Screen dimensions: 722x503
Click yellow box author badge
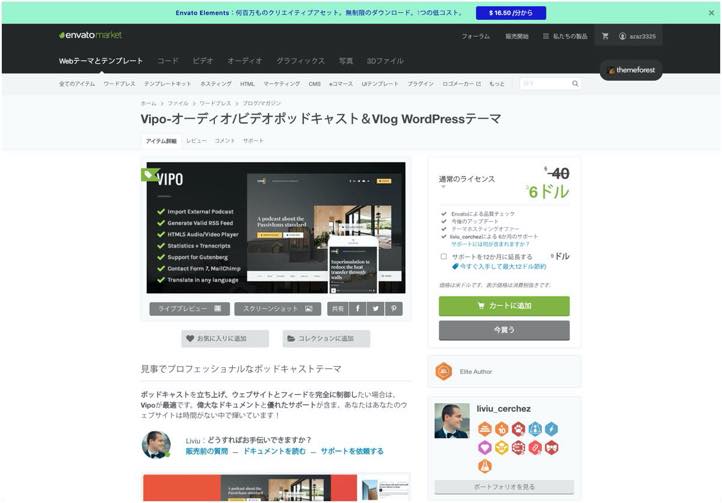pyautogui.click(x=501, y=447)
